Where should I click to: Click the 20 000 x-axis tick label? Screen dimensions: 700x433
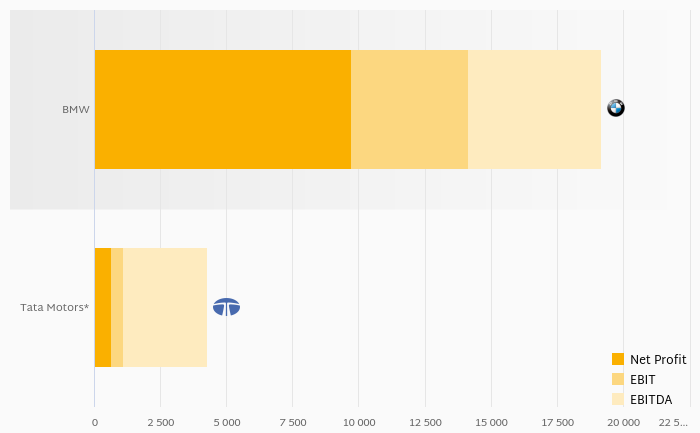[623, 422]
